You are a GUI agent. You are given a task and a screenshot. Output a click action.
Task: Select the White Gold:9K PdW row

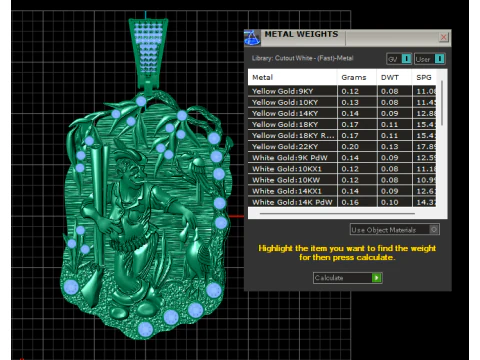[342, 158]
